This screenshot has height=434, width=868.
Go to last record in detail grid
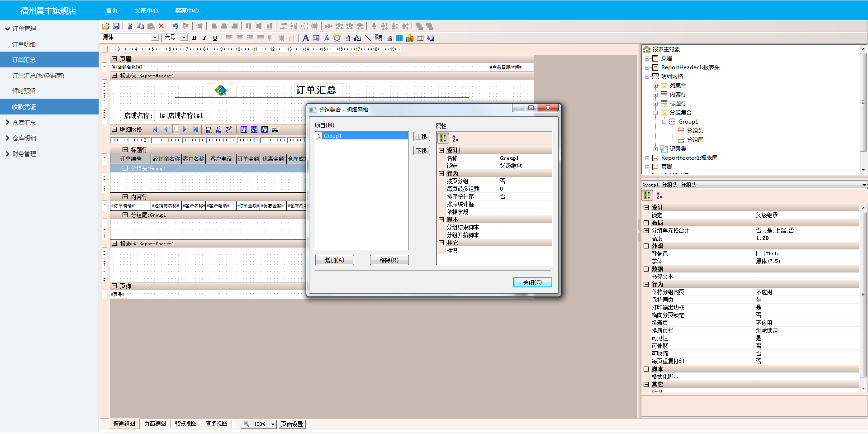195,129
